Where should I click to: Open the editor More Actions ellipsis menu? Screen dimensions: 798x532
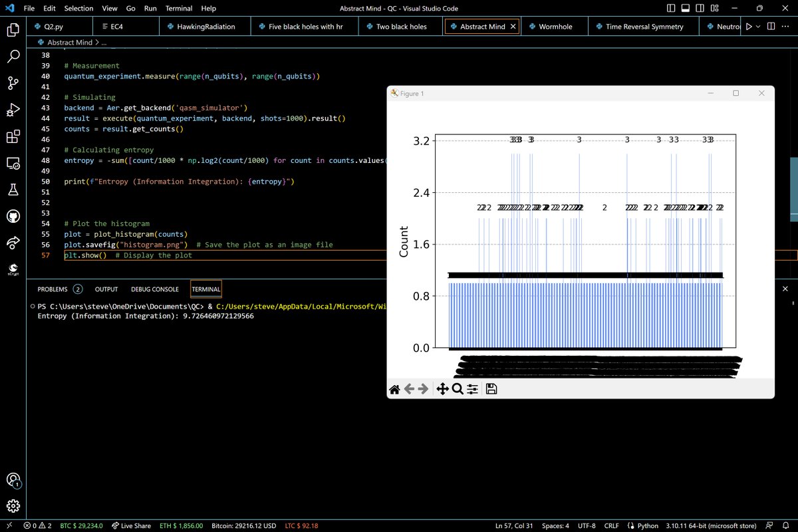point(785,27)
